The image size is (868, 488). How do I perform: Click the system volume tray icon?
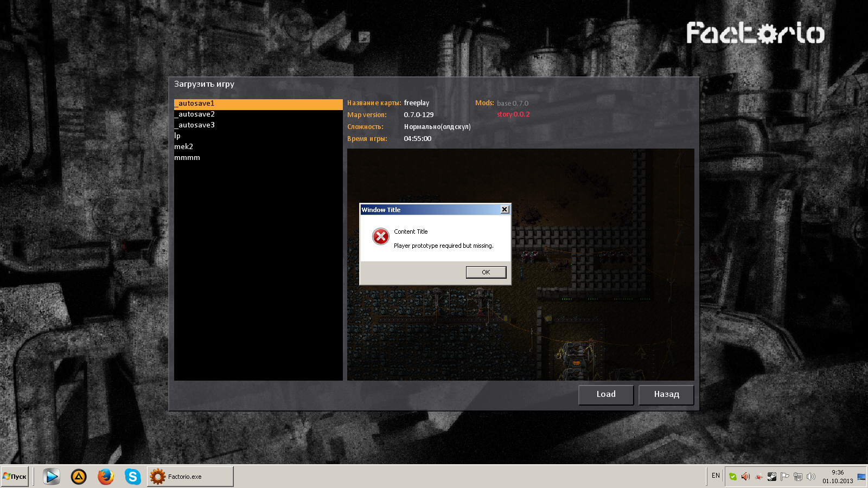coord(811,477)
